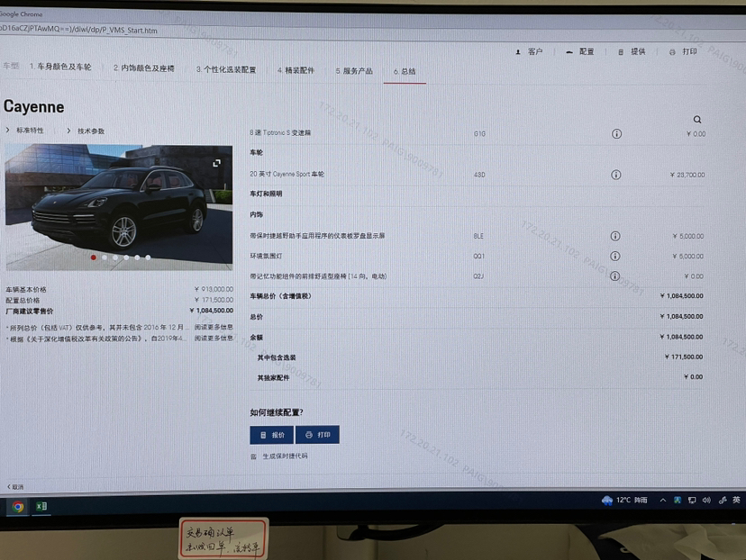
Task: Click the 其独家配件 label
Action: tap(273, 378)
